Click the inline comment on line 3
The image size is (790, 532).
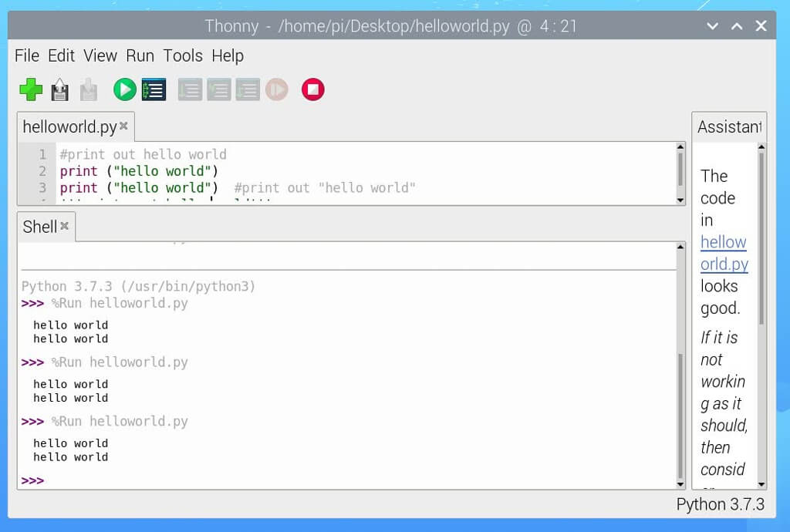click(325, 187)
